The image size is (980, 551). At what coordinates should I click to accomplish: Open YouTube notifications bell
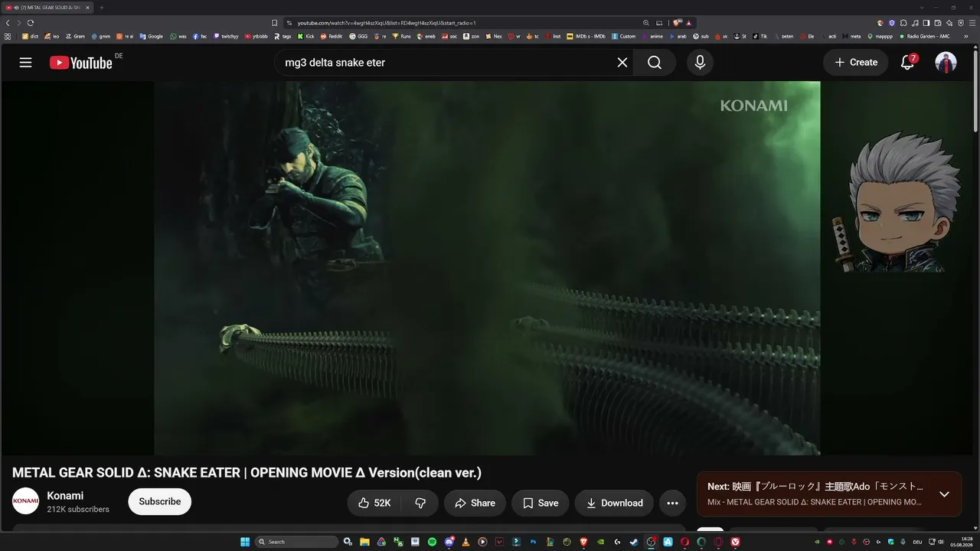click(908, 63)
